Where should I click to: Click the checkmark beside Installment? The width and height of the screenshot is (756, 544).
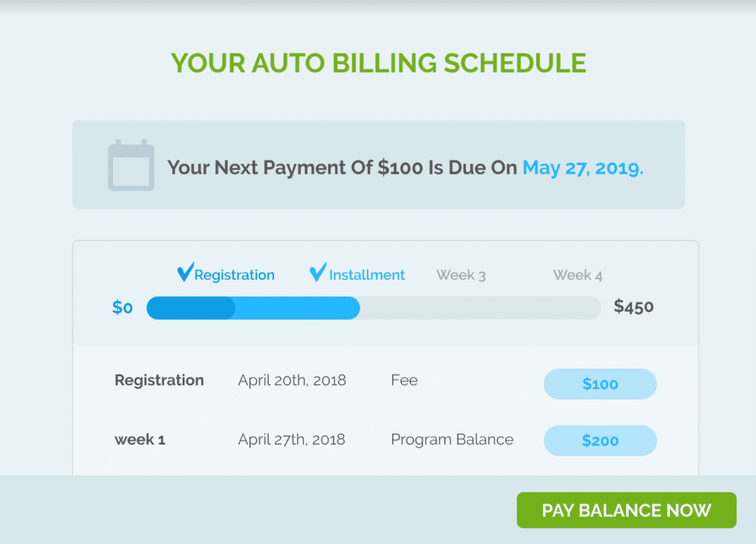point(318,273)
